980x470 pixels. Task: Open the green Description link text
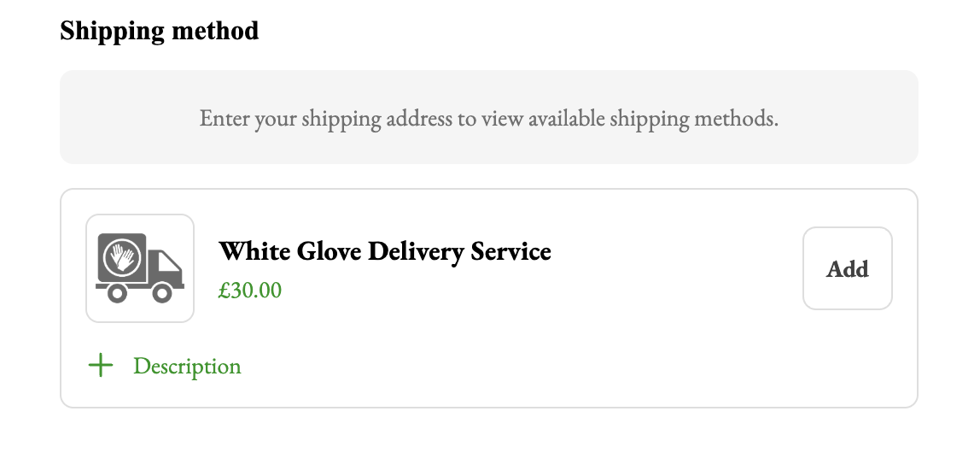(x=187, y=366)
